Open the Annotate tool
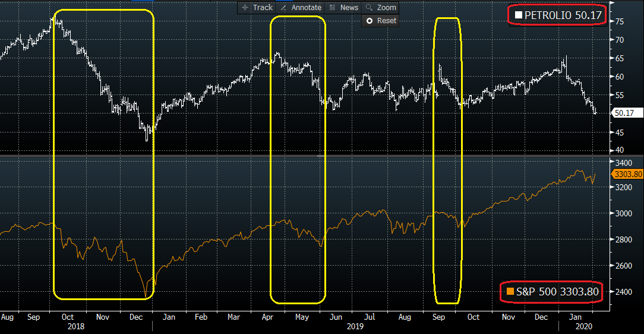Screen dimensions: 644x334 click(301, 8)
